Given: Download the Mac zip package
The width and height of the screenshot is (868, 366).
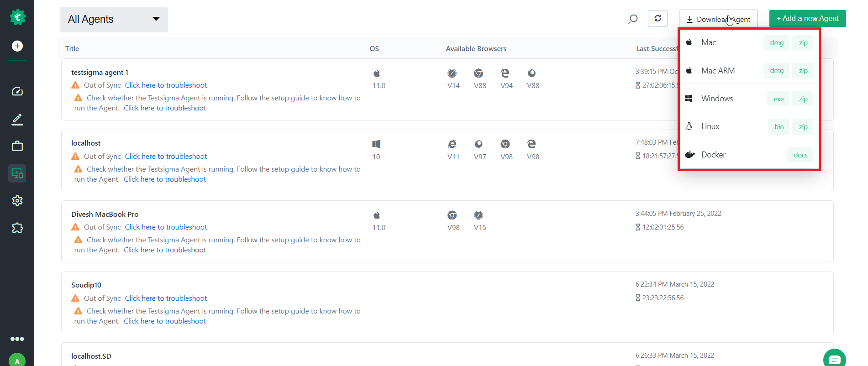Looking at the screenshot, I should [803, 43].
